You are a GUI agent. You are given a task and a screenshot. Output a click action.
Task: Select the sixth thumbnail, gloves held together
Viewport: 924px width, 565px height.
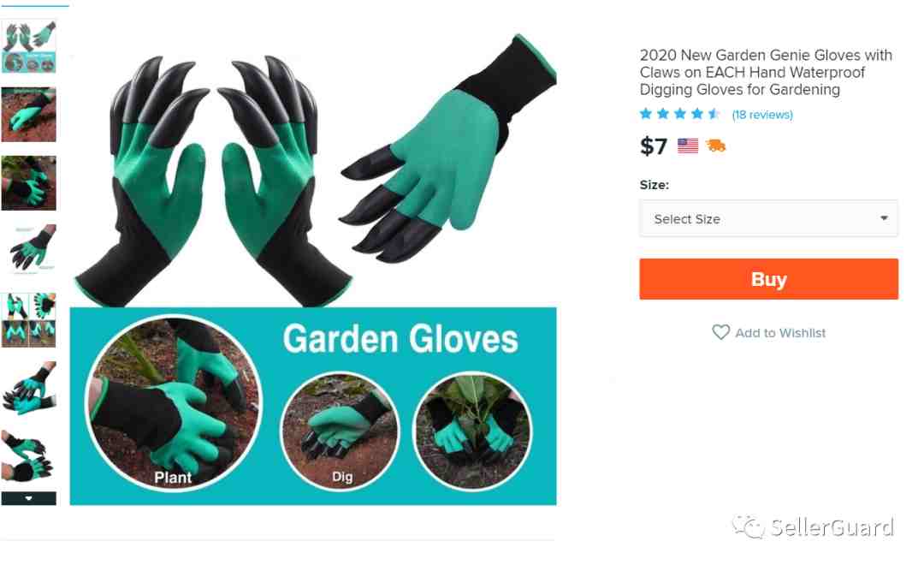[29, 388]
